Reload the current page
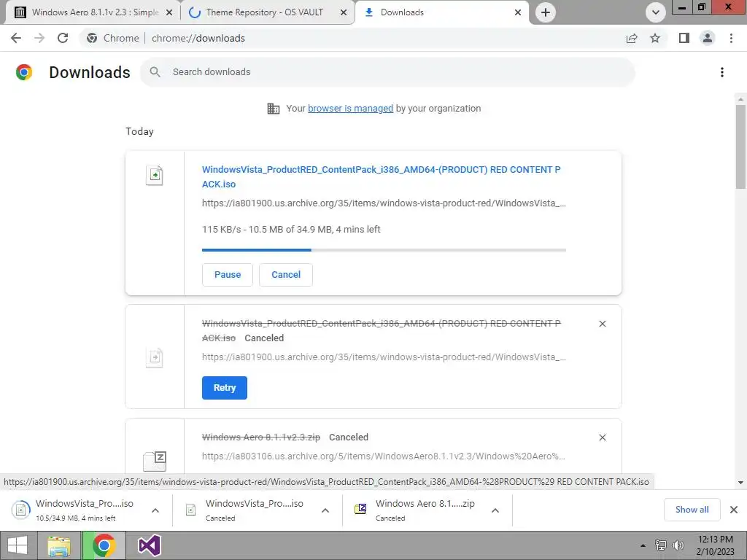747x560 pixels. pos(63,38)
